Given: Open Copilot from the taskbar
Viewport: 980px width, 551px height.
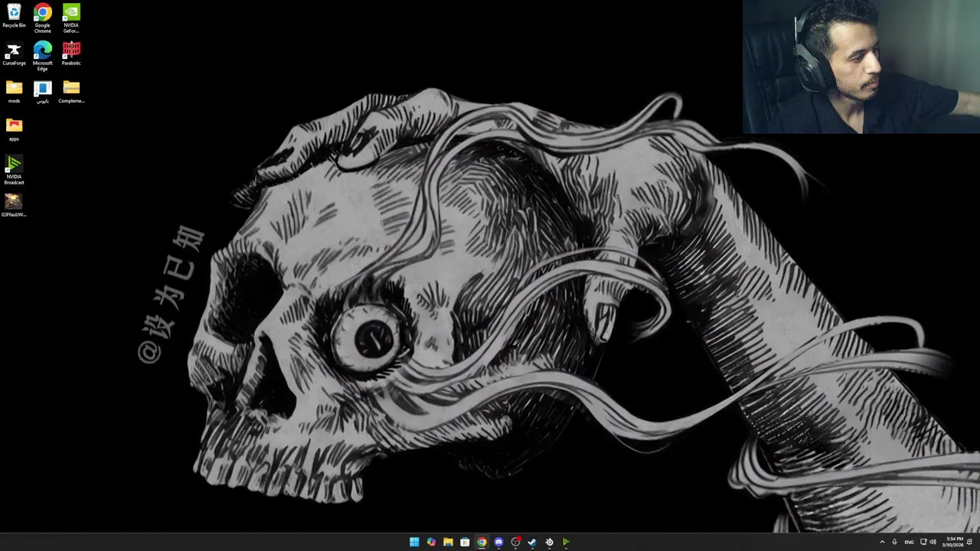Looking at the screenshot, I should point(431,542).
